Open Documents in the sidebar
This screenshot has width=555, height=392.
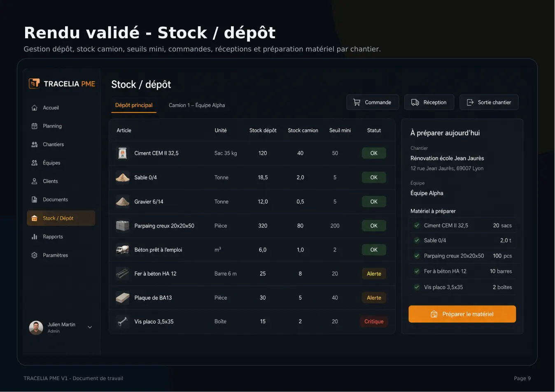pos(61,199)
